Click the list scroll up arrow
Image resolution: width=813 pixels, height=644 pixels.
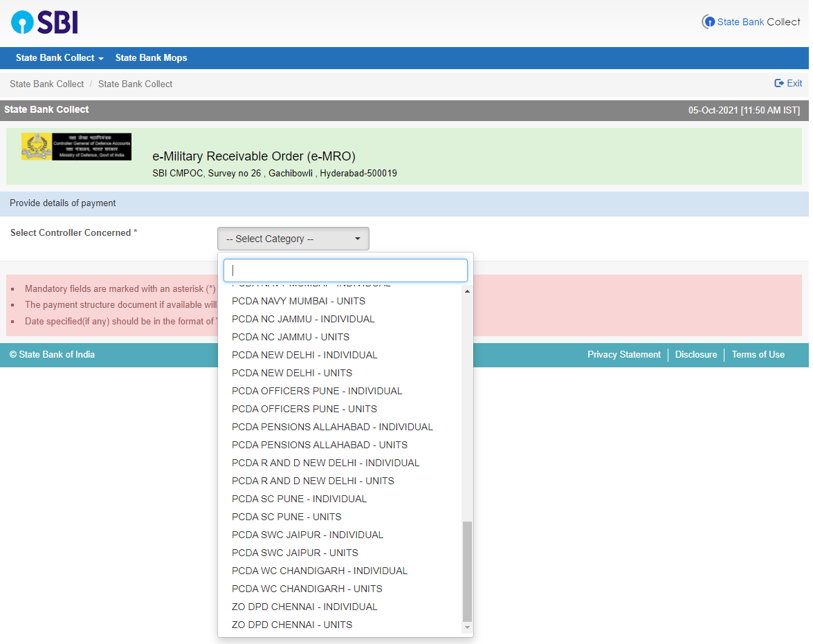[x=467, y=291]
